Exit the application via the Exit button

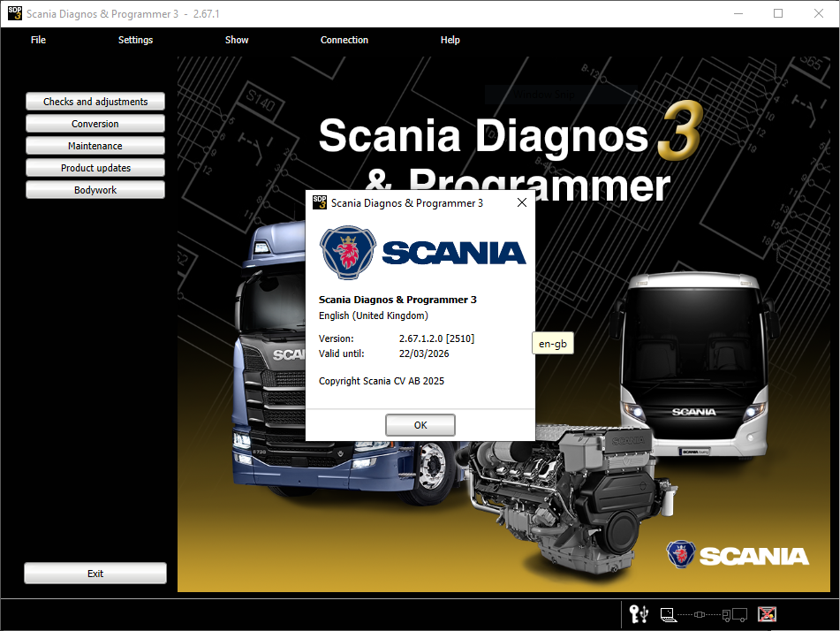tap(95, 573)
